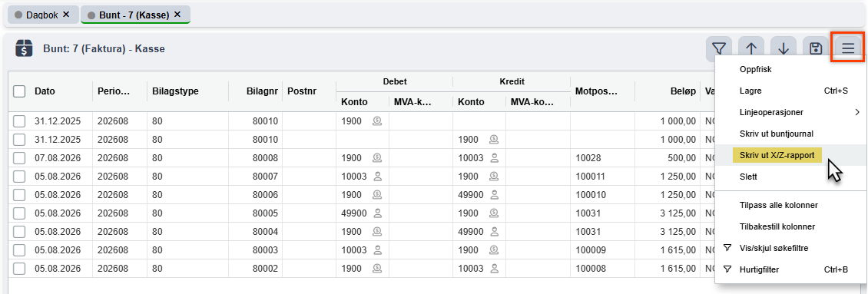
Task: Toggle the hamburger menu button
Action: 848,48
